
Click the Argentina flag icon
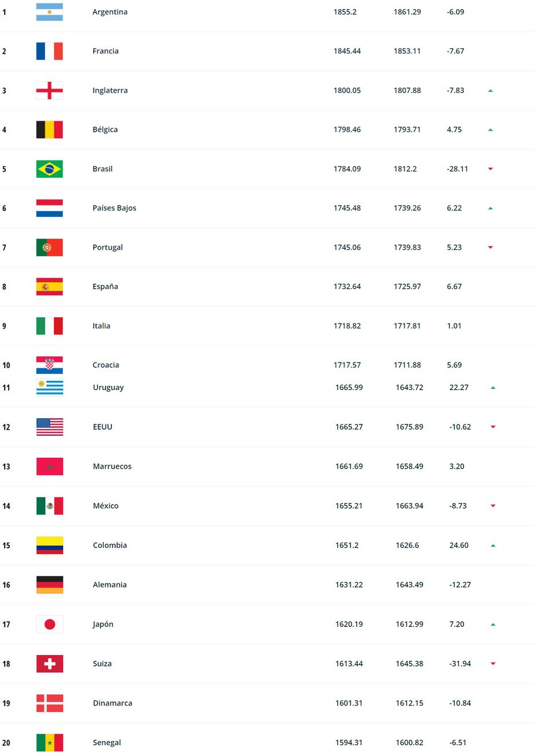(49, 12)
